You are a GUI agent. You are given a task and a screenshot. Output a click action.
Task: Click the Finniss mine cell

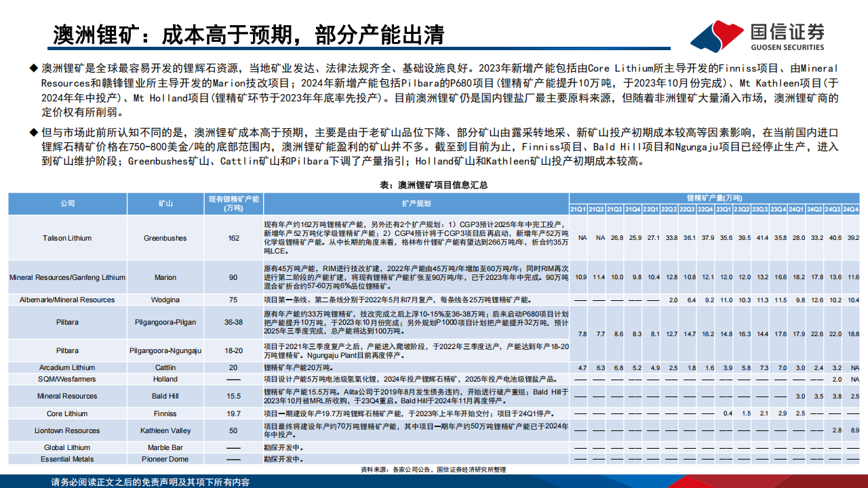(x=165, y=413)
